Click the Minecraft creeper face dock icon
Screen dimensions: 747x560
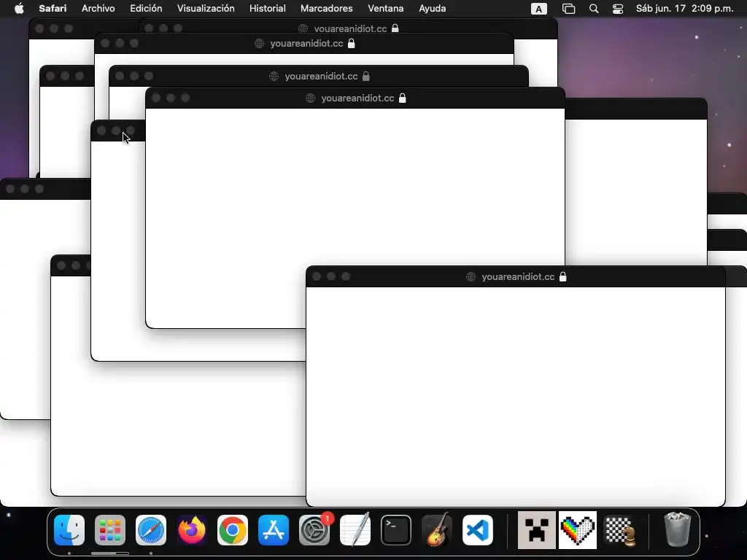click(x=537, y=530)
